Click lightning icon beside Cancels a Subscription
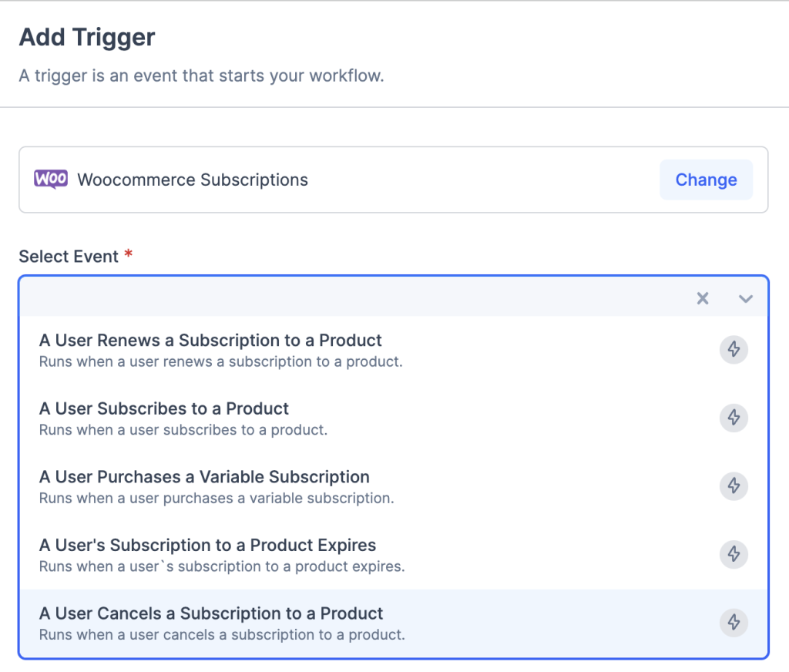This screenshot has height=672, width=789. (734, 621)
